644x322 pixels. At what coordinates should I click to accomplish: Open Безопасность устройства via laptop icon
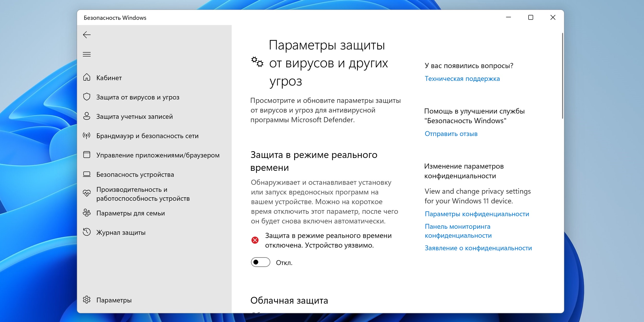(x=87, y=174)
